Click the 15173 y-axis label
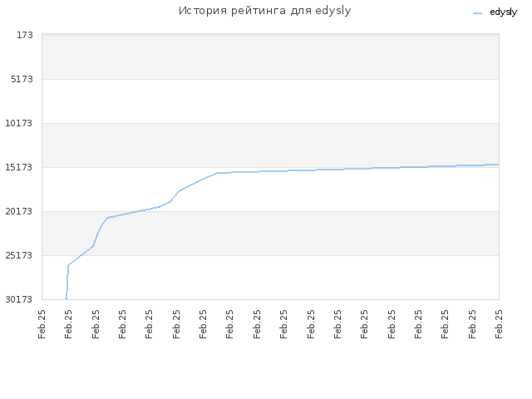The height and width of the screenshot is (399, 532). click(19, 167)
